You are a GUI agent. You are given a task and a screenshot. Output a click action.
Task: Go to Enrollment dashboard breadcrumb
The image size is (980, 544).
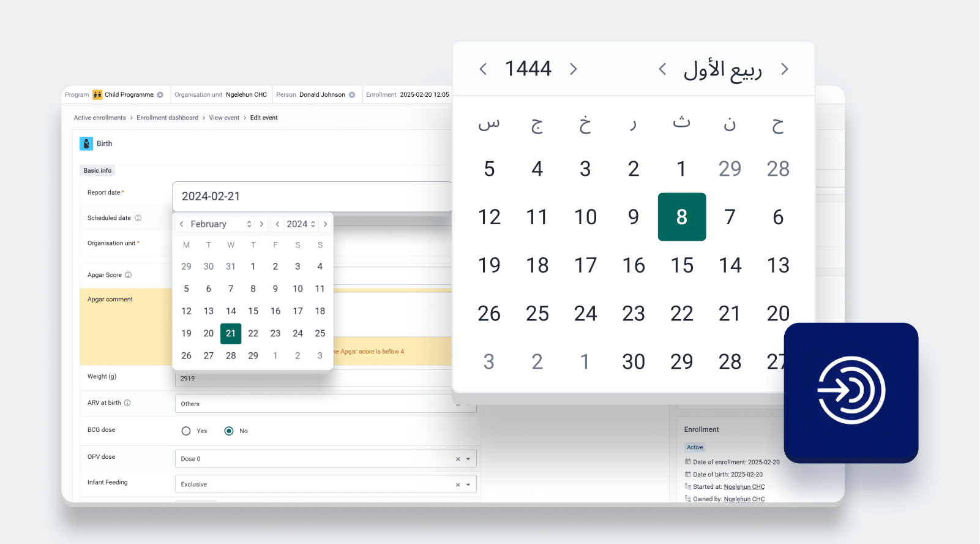pyautogui.click(x=167, y=118)
